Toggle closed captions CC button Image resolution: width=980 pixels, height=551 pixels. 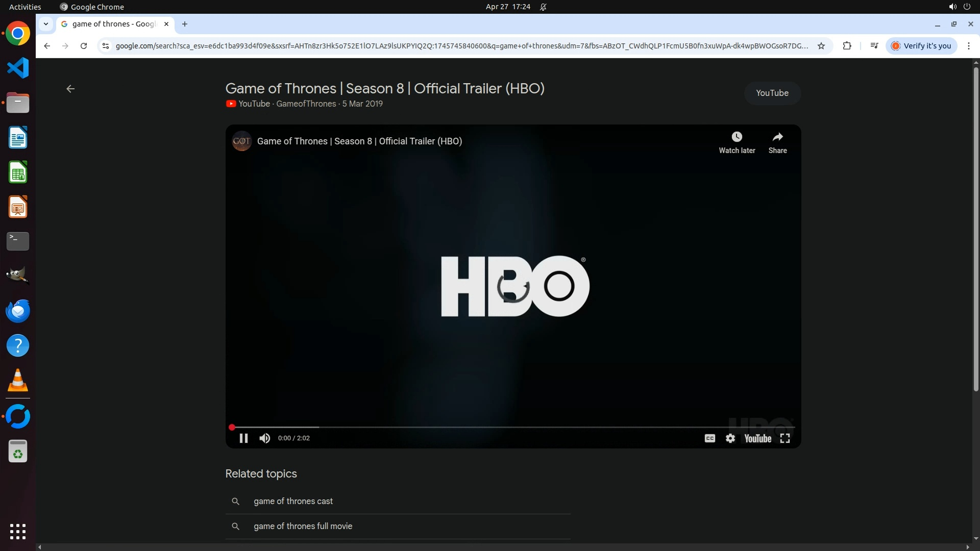709,438
